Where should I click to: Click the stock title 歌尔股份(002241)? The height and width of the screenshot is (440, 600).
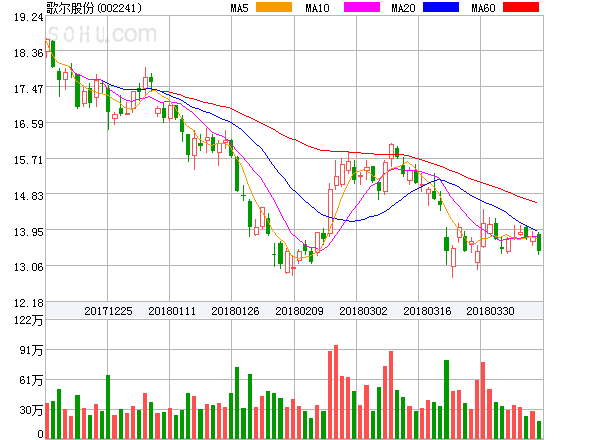coord(94,8)
